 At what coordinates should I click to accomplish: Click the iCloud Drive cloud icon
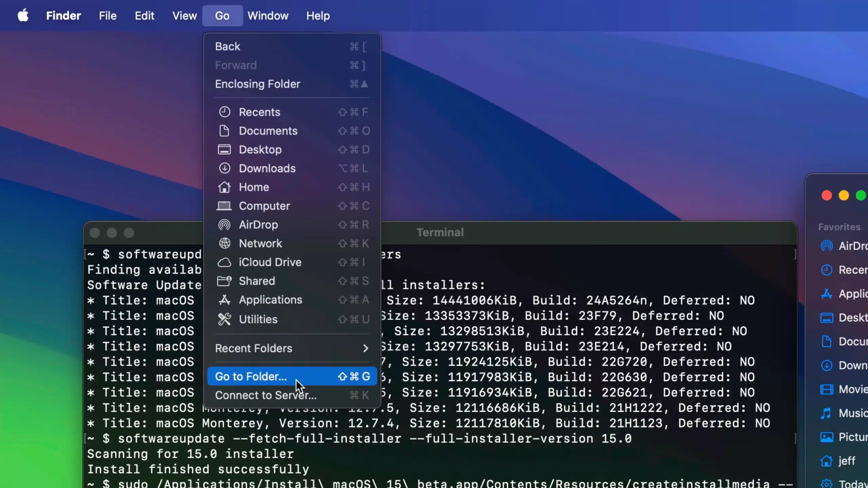[224, 262]
